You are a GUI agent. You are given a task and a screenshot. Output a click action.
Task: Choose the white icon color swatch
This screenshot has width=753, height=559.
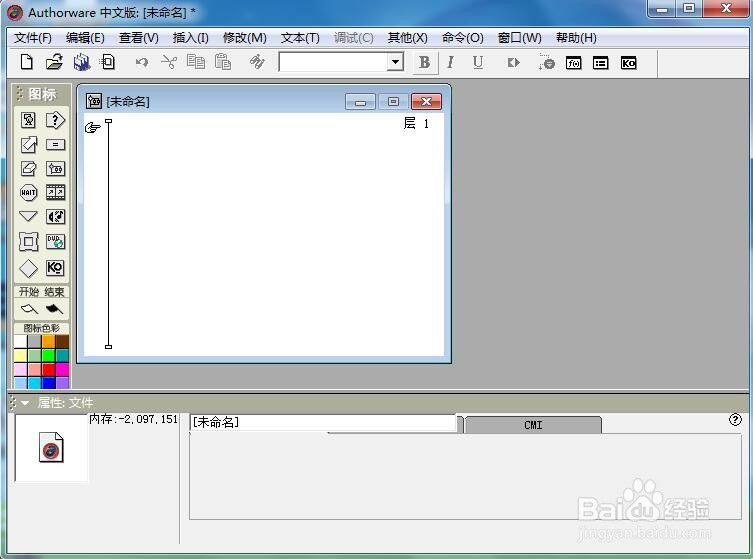click(21, 341)
